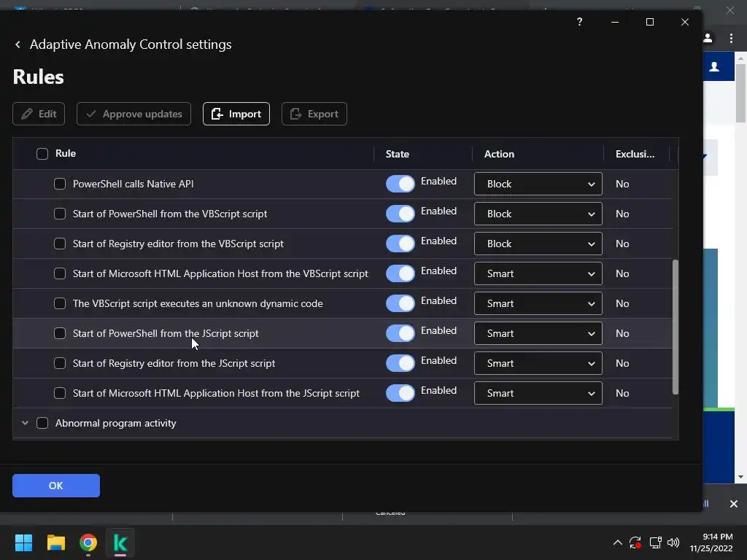Toggle state of PowerShell calls Native API

[x=400, y=184]
